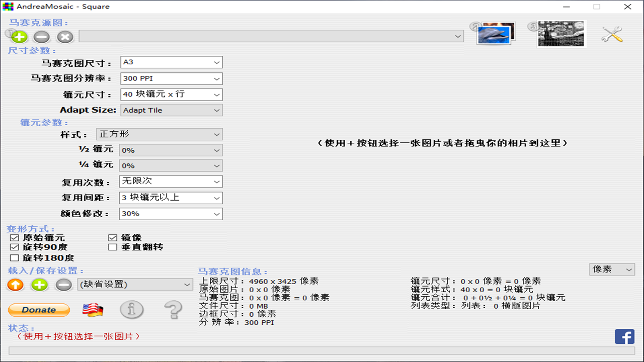
Task: Click the gray minus remove image button
Action: [41, 37]
